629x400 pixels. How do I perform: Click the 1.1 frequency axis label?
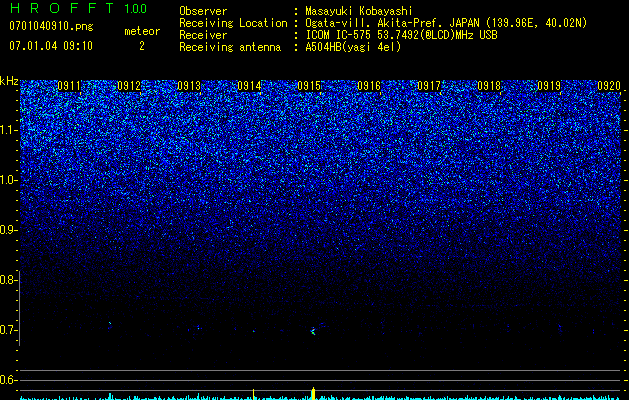[8, 130]
